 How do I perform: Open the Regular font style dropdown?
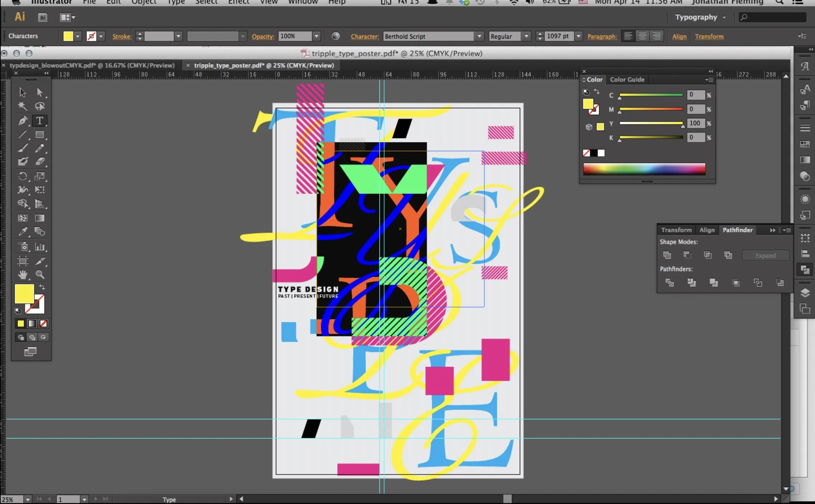[526, 36]
